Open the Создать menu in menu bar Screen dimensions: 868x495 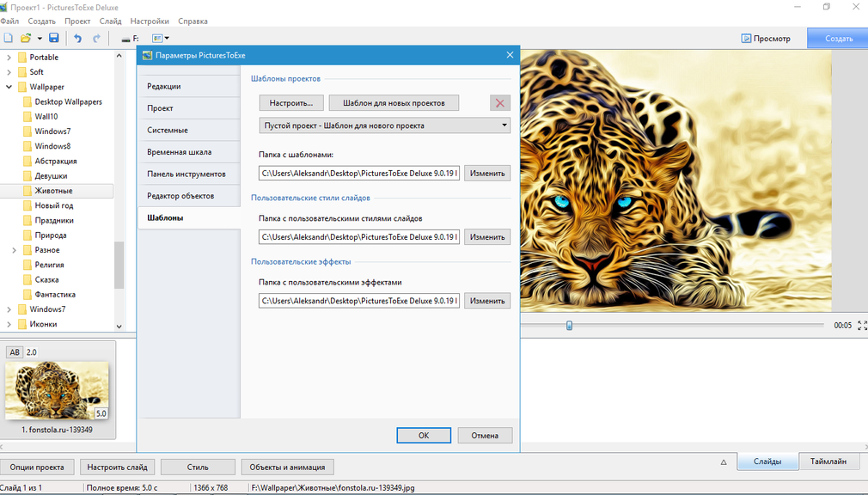tap(41, 21)
